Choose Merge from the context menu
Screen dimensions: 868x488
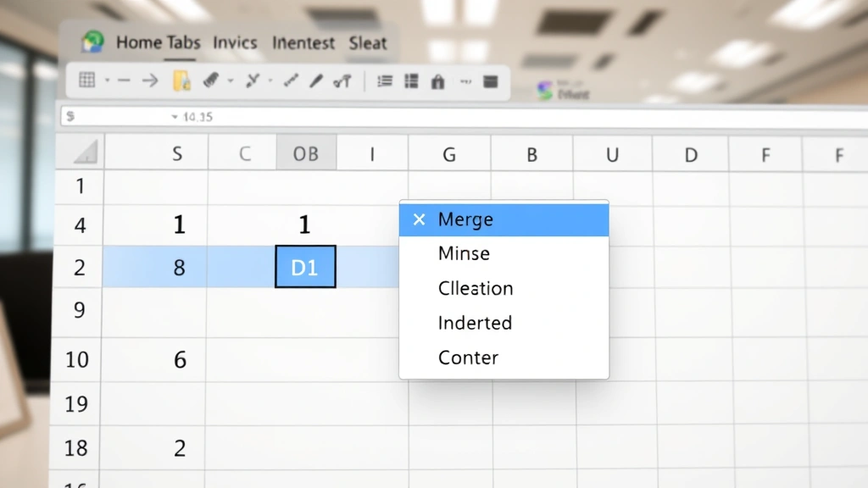click(466, 219)
